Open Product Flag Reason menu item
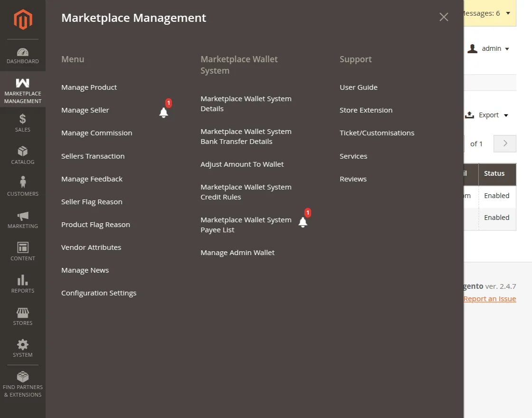The image size is (532, 418). [x=95, y=225]
